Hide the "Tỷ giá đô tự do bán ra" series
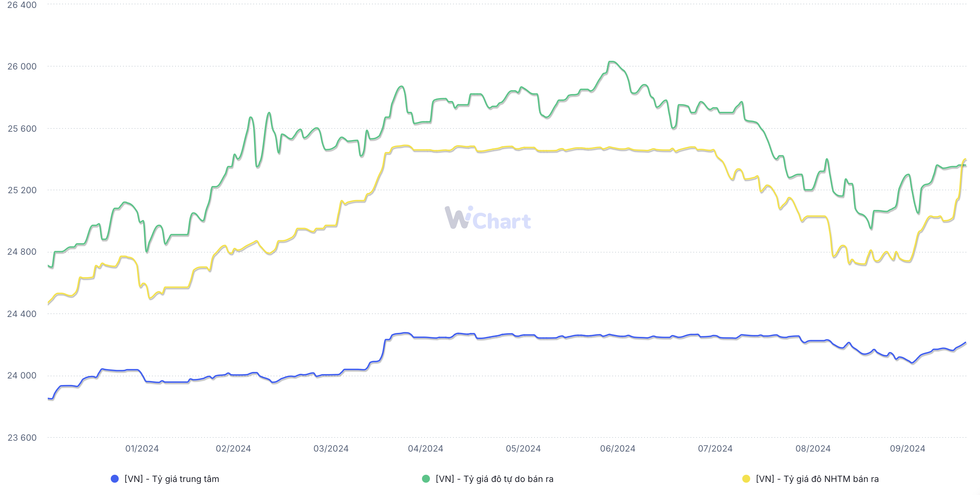This screenshot has width=980, height=495. 494,479
